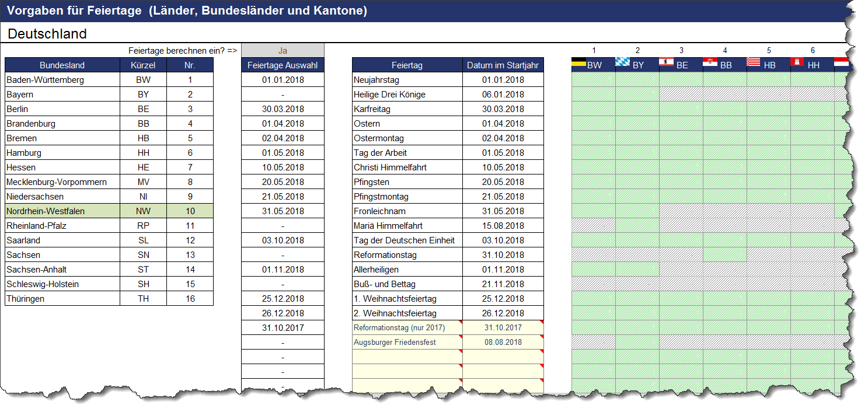
Task: Click the Nr. cell with value 16
Action: (190, 298)
